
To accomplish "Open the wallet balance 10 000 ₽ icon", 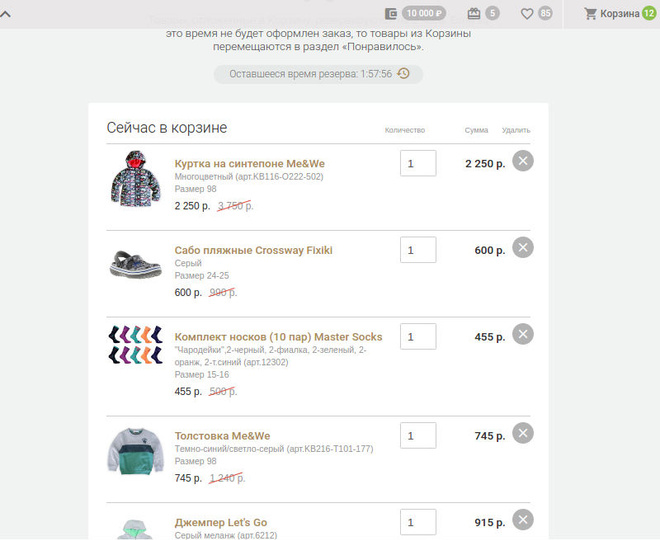I will point(391,14).
